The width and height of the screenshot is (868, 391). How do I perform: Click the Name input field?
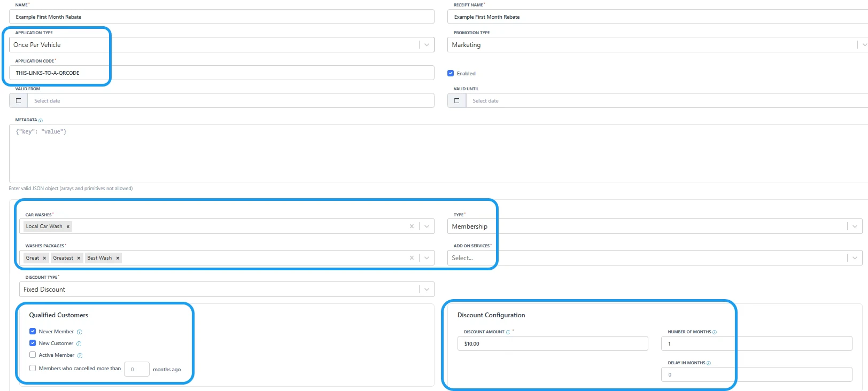[221, 17]
